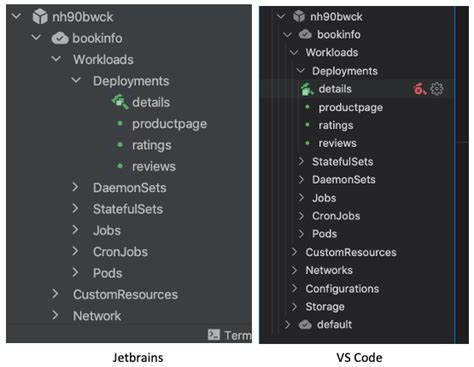Expand Network in Jetbrains tree
Image resolution: width=474 pixels, height=367 pixels.
(55, 315)
